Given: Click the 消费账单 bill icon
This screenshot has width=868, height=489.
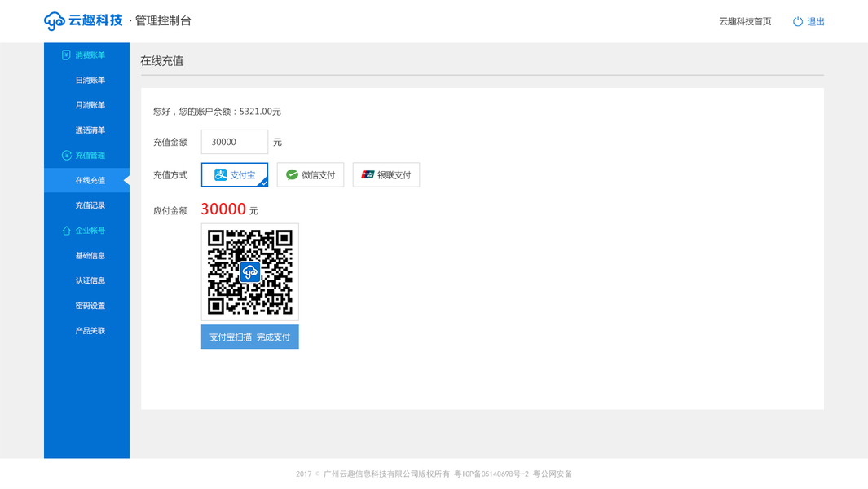Looking at the screenshot, I should pos(66,55).
